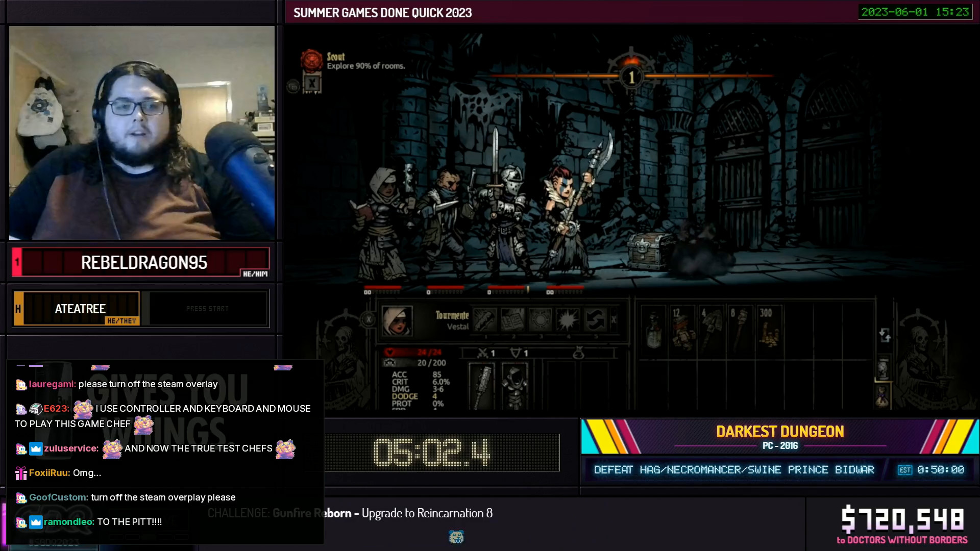Open the treasure chest in the corridor
Viewport: 980px width, 551px height.
point(649,251)
